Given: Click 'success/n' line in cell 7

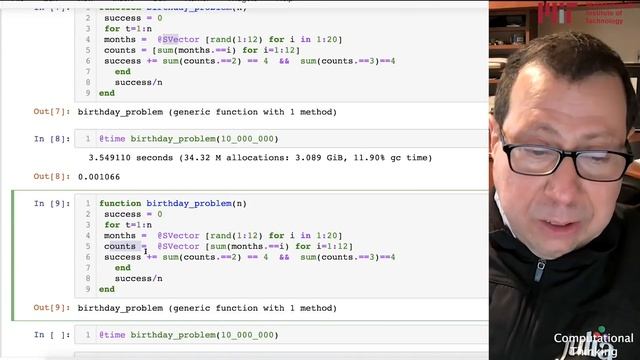Looking at the screenshot, I should [x=138, y=82].
